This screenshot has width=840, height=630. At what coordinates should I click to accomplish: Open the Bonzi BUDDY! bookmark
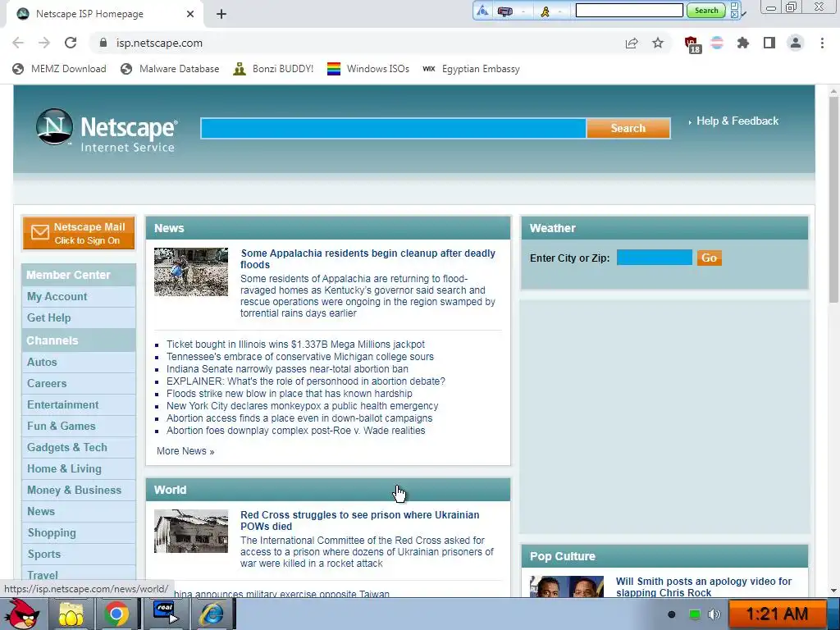pyautogui.click(x=273, y=69)
